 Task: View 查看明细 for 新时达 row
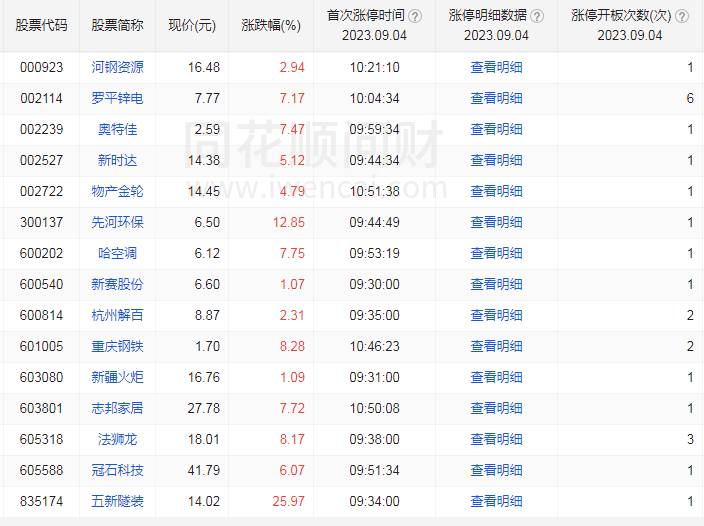[x=497, y=160]
